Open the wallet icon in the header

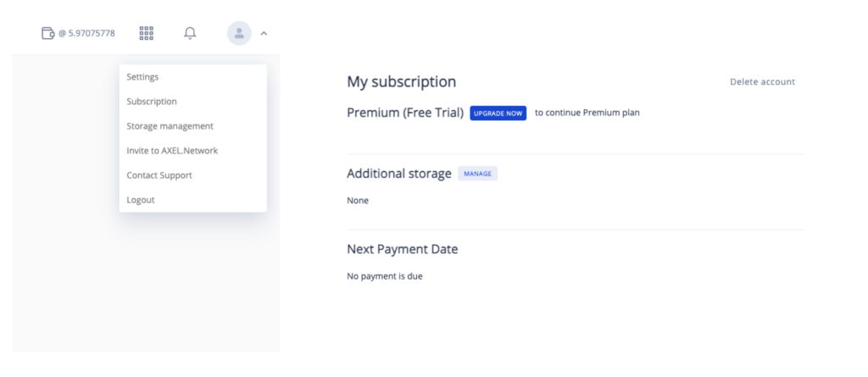coord(48,33)
